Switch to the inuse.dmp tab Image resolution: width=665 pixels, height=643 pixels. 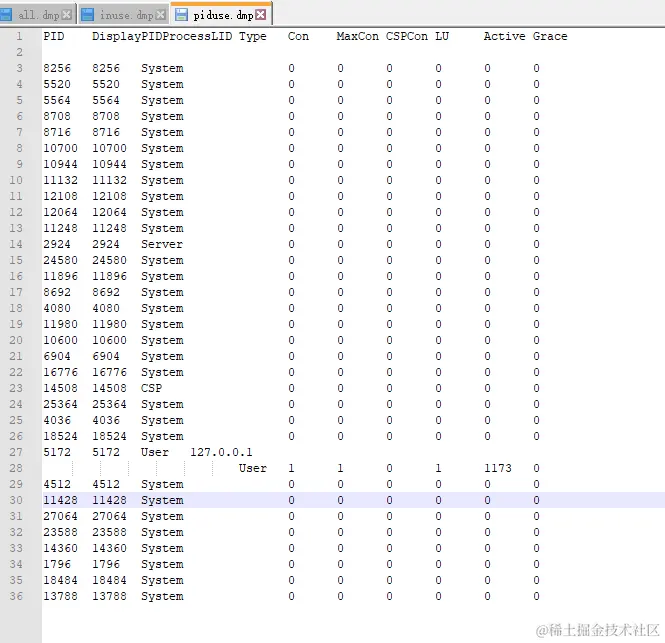(x=126, y=15)
